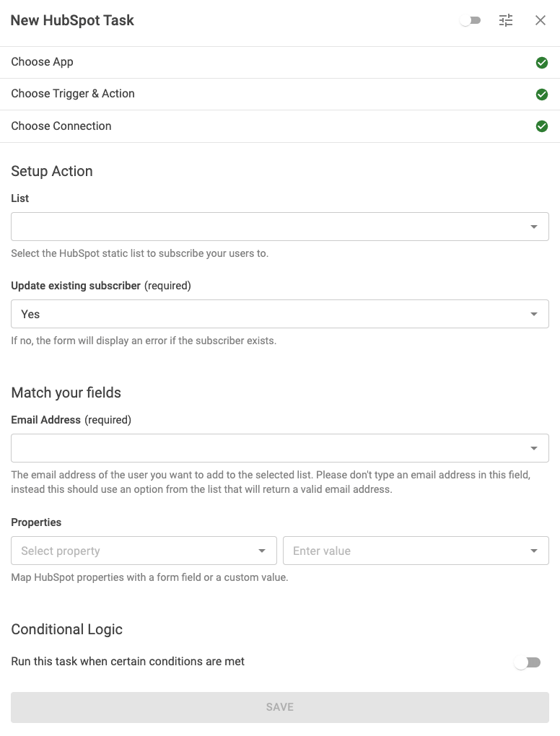The width and height of the screenshot is (560, 736).
Task: Click into the Enter value input field
Action: [404, 551]
